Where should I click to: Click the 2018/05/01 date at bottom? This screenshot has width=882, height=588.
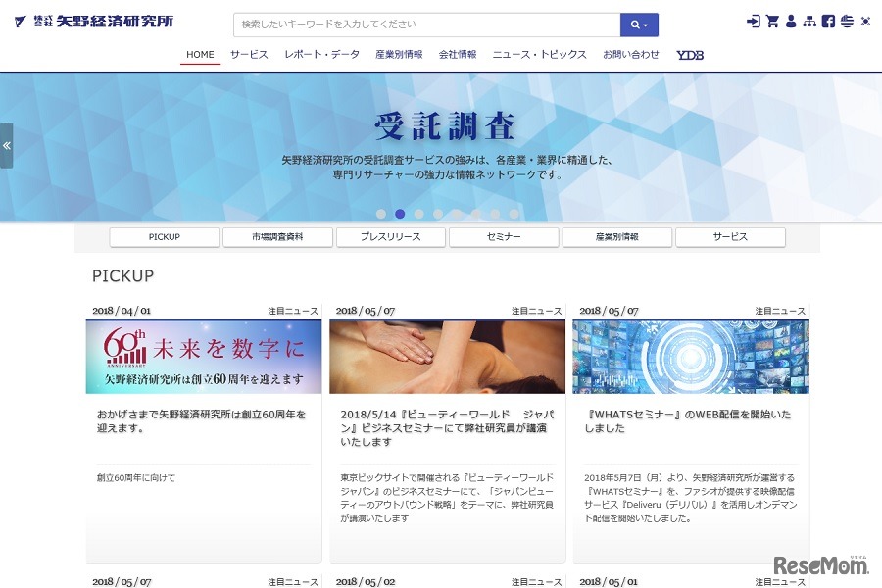point(609,582)
